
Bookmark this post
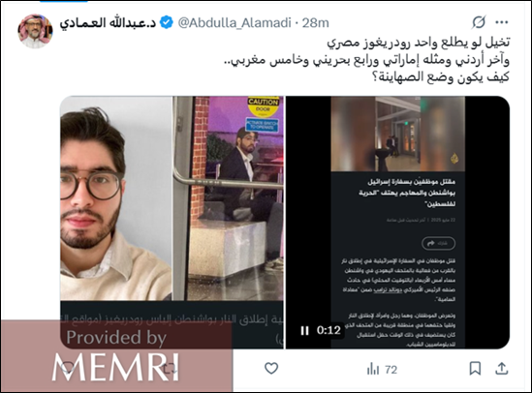coord(475,369)
